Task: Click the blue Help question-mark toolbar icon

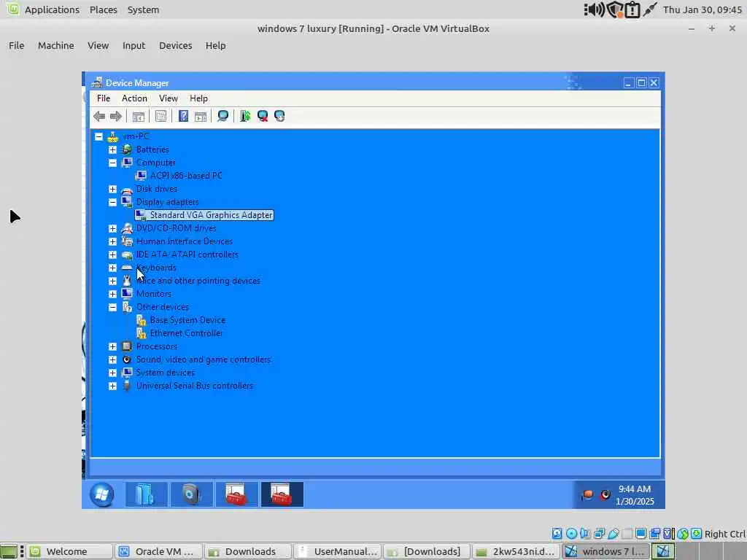Action: pyautogui.click(x=183, y=116)
